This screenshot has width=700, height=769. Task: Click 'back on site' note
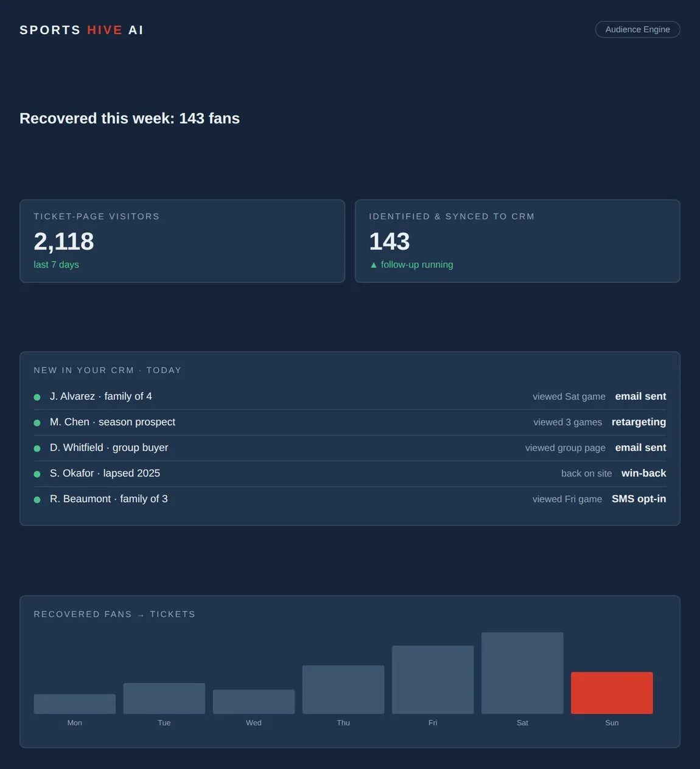click(x=586, y=473)
